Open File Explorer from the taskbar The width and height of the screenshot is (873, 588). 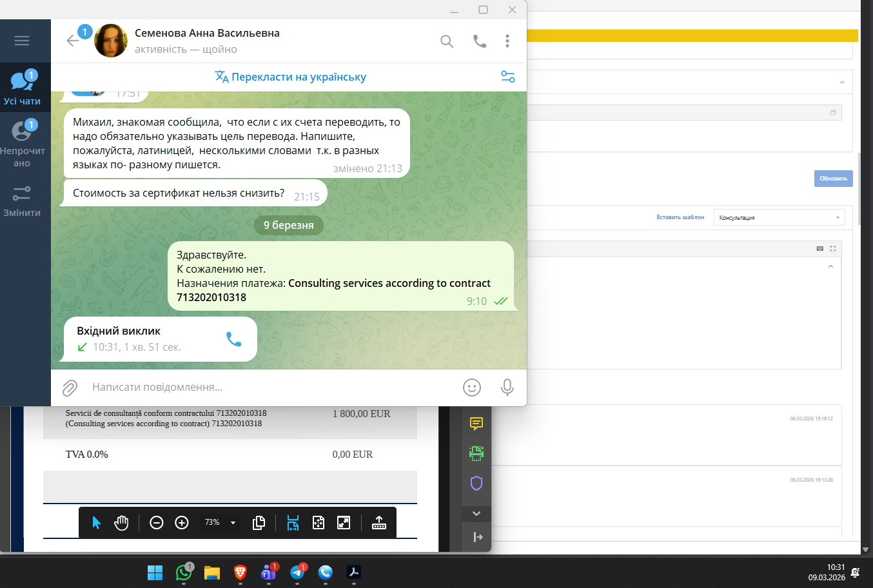(x=212, y=573)
